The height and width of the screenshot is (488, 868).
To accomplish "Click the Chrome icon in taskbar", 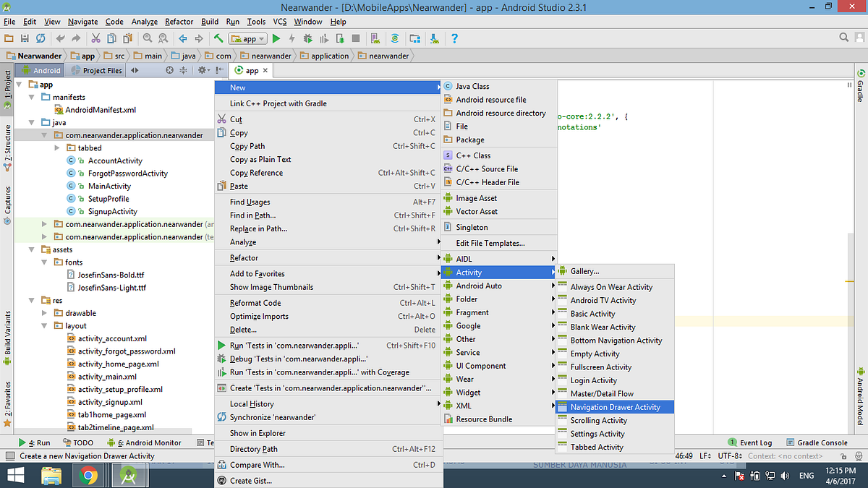I will 89,475.
